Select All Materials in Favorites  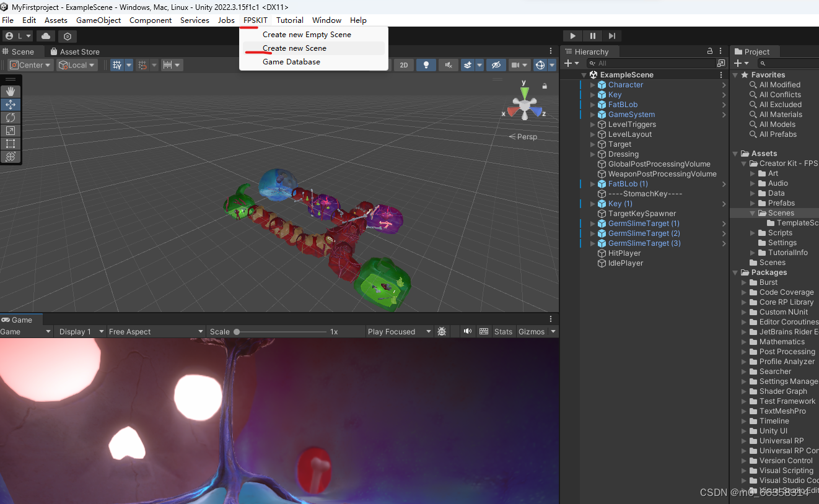pos(781,115)
